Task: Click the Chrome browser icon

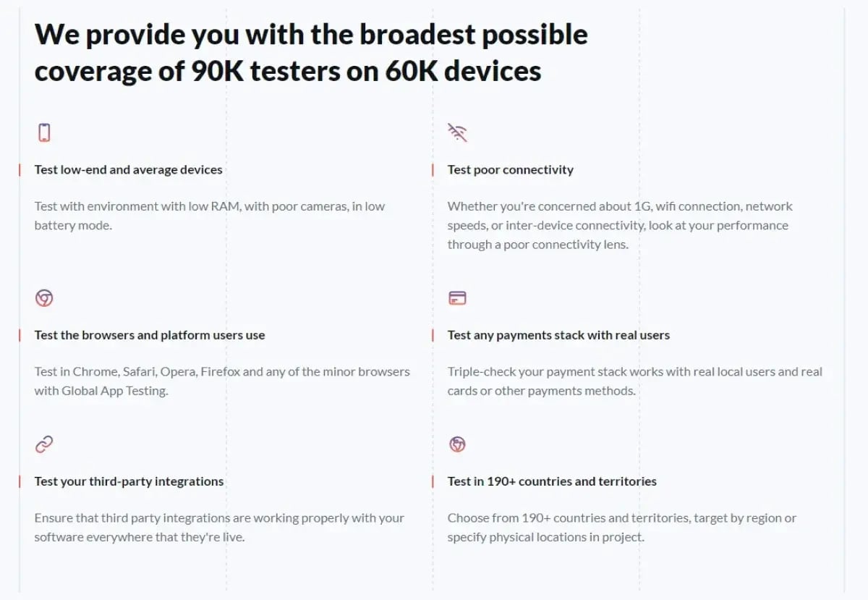Action: [44, 298]
